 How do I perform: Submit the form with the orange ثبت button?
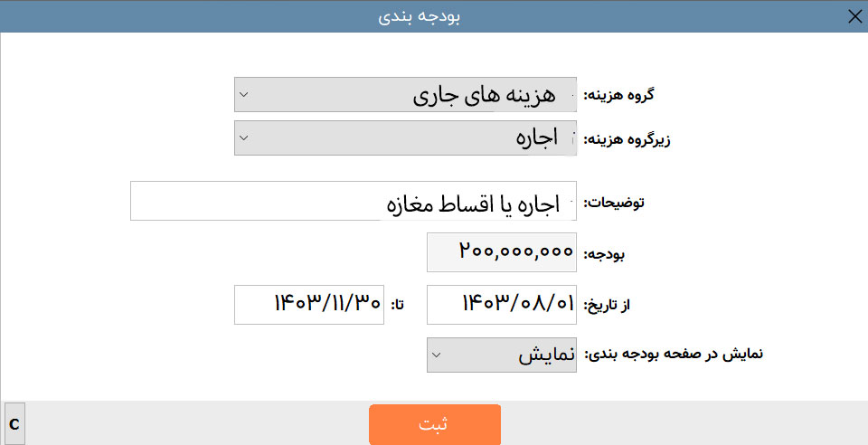pyautogui.click(x=435, y=424)
